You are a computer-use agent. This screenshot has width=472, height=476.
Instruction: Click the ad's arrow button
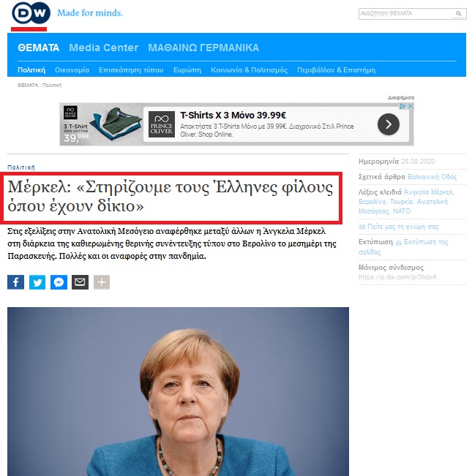coord(389,124)
